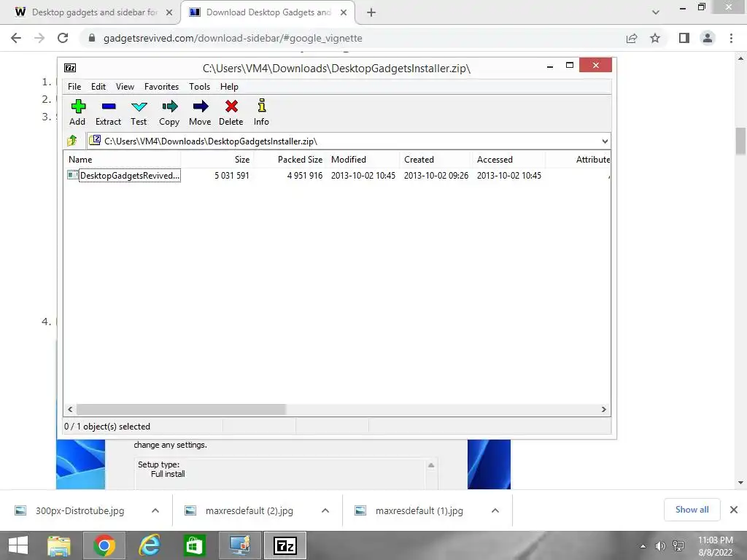Click the Add toolbar icon in 7-Zip
The image size is (747, 560).
click(77, 112)
